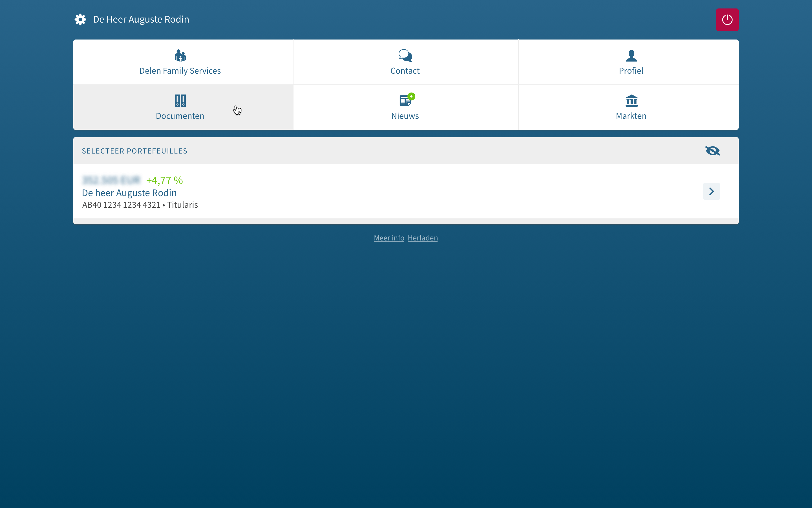Image resolution: width=812 pixels, height=508 pixels.
Task: Expand the Auguste Rodin portfolio chevron
Action: tap(711, 192)
